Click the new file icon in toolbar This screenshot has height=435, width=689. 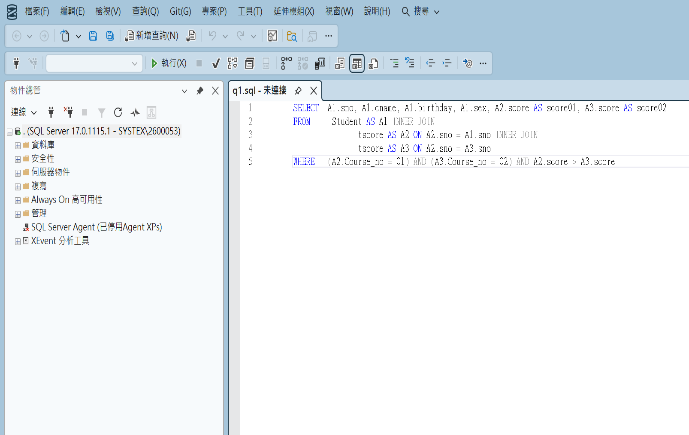65,36
